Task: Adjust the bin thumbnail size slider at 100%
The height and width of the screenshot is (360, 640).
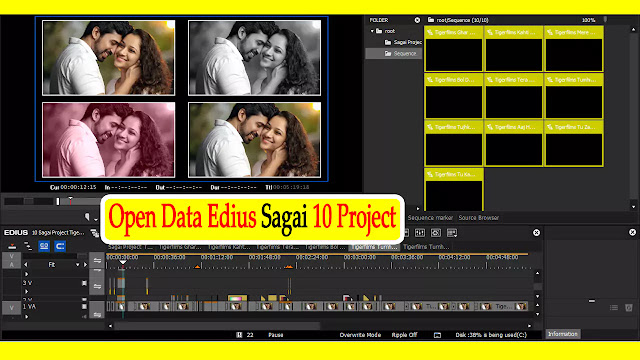Action: pos(605,20)
